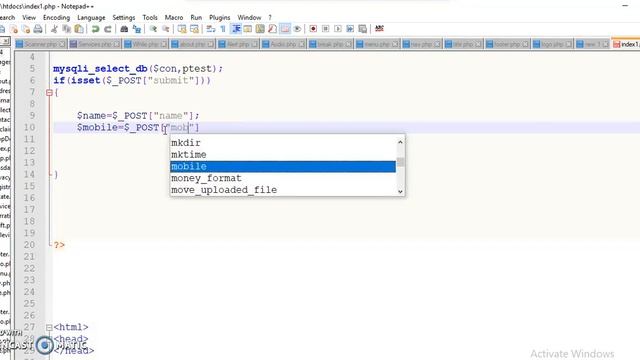Start macro recording with red dot

pos(313,29)
